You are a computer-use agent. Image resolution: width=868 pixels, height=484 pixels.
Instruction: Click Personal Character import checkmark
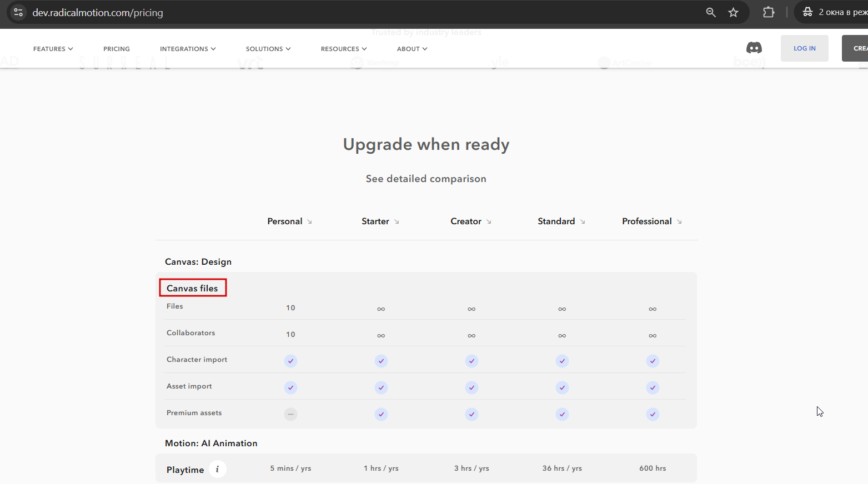click(290, 361)
